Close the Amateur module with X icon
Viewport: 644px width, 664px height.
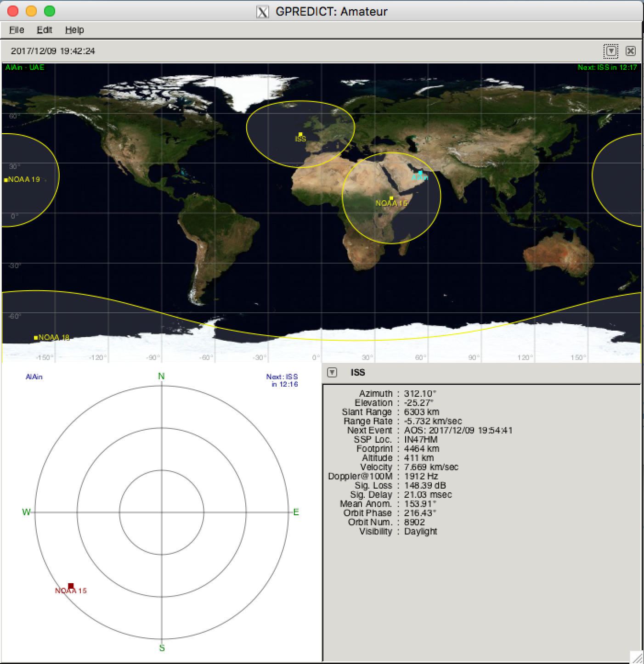[x=631, y=51]
